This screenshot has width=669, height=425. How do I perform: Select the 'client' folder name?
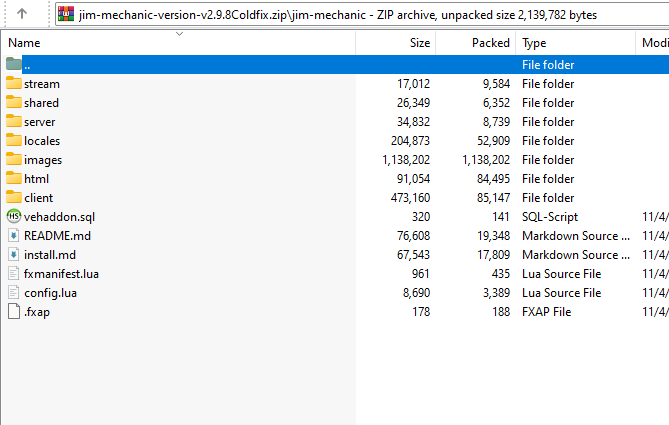[38, 198]
